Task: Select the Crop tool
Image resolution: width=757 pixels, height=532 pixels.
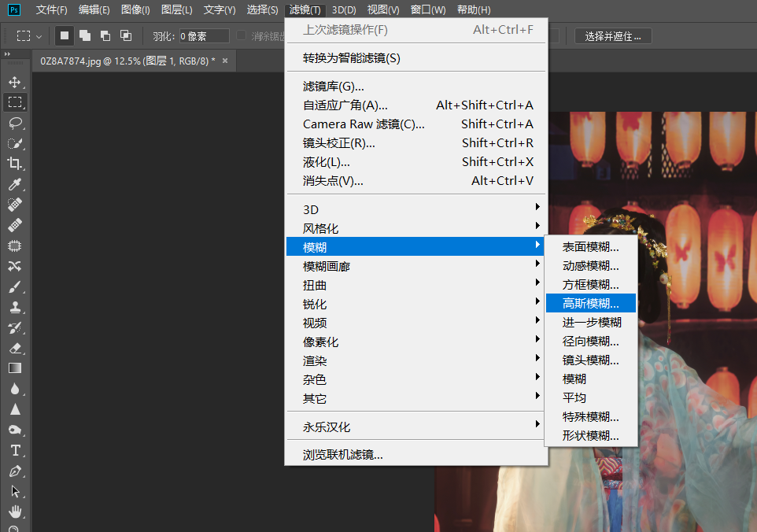Action: (x=15, y=164)
